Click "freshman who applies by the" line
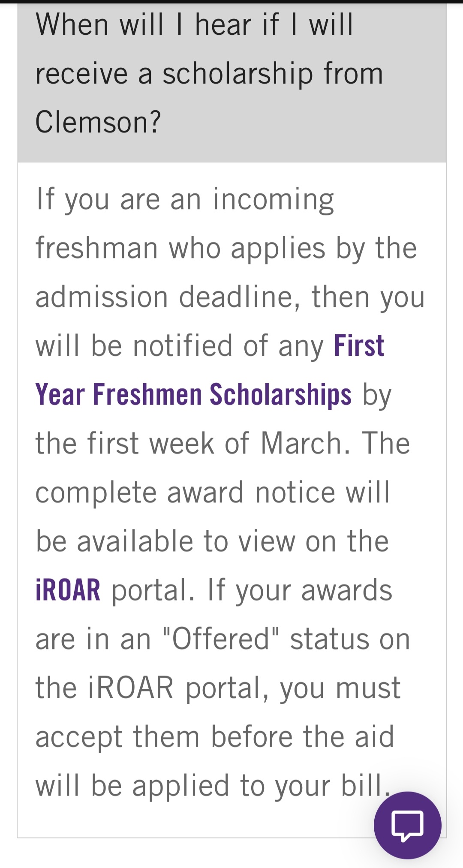 tap(226, 248)
